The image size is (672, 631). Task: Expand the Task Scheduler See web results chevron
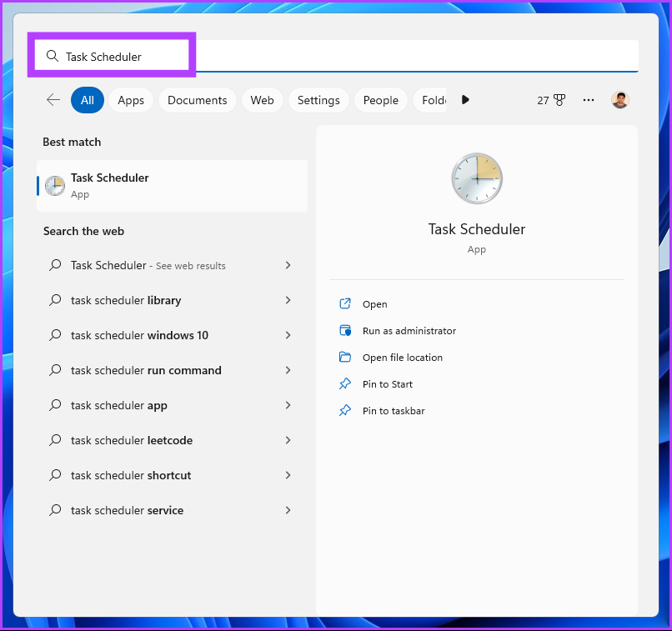[x=288, y=265]
